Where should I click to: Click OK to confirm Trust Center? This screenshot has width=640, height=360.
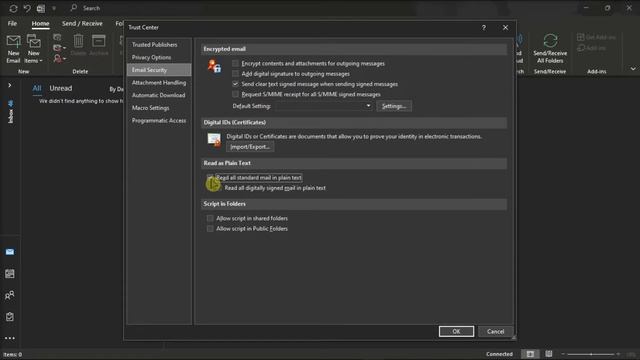point(456,331)
